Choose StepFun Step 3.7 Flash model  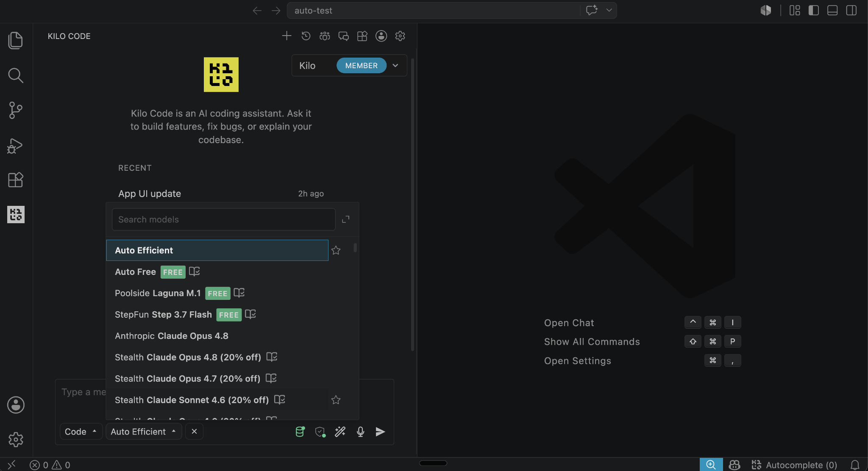click(x=217, y=315)
